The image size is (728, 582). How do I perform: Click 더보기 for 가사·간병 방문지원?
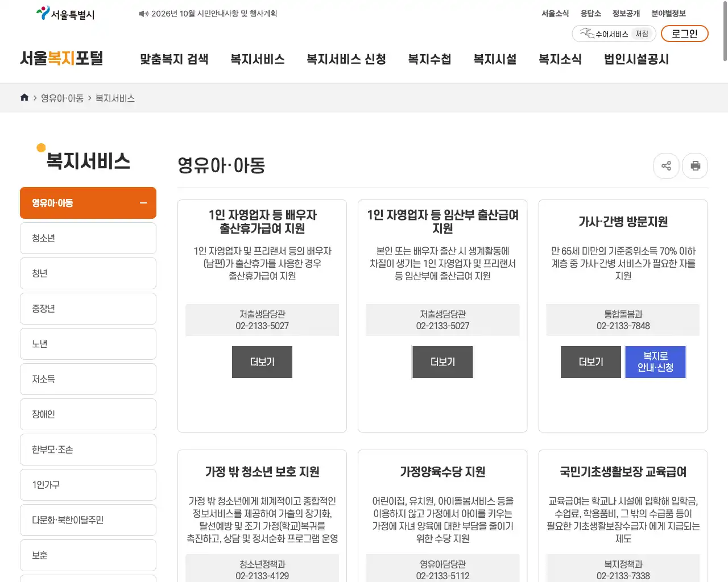point(591,362)
